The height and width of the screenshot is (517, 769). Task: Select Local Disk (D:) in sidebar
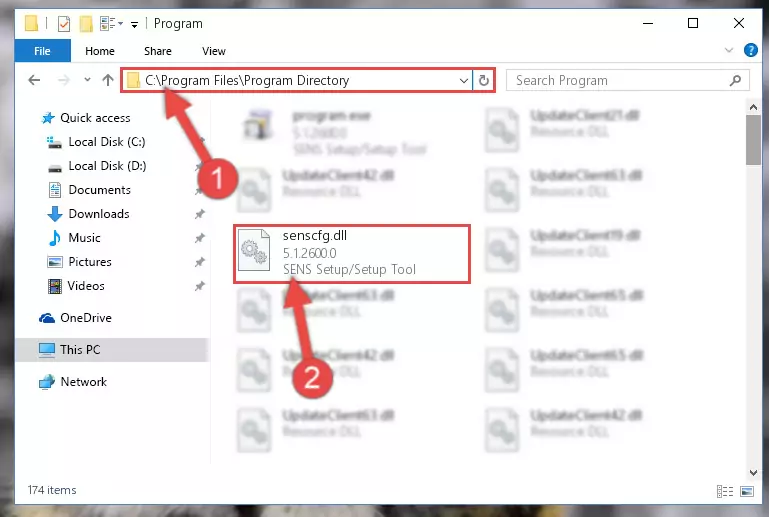107,166
